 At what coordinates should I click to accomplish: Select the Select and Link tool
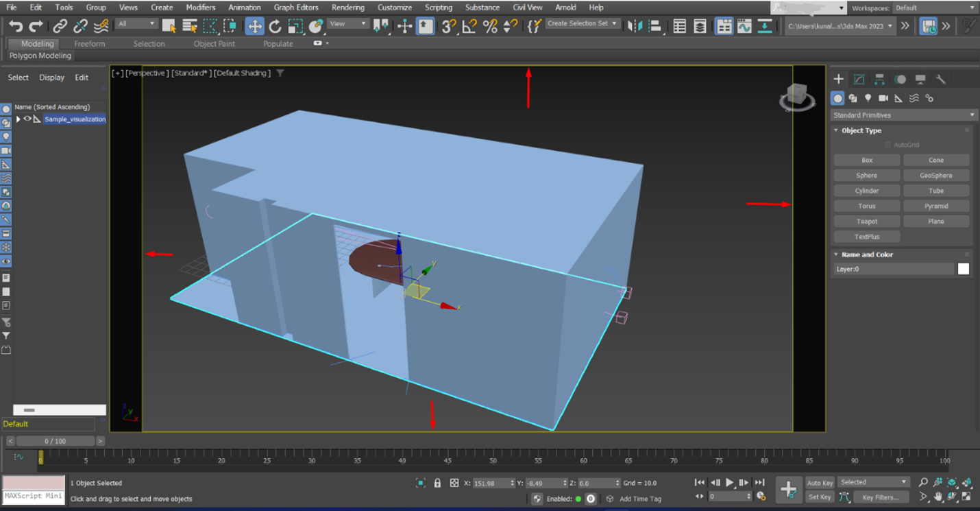pyautogui.click(x=60, y=26)
